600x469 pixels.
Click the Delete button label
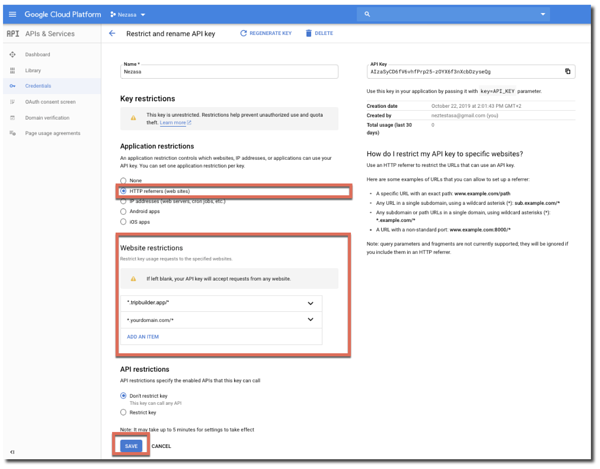pyautogui.click(x=324, y=33)
